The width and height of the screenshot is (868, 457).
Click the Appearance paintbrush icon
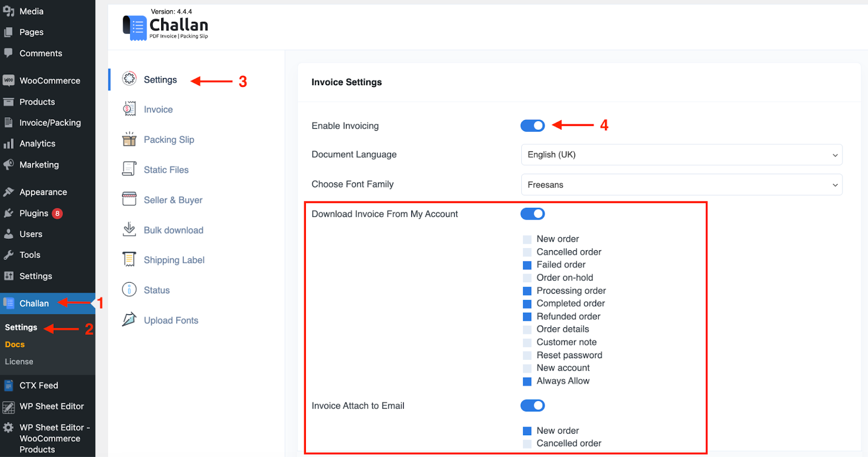8,192
